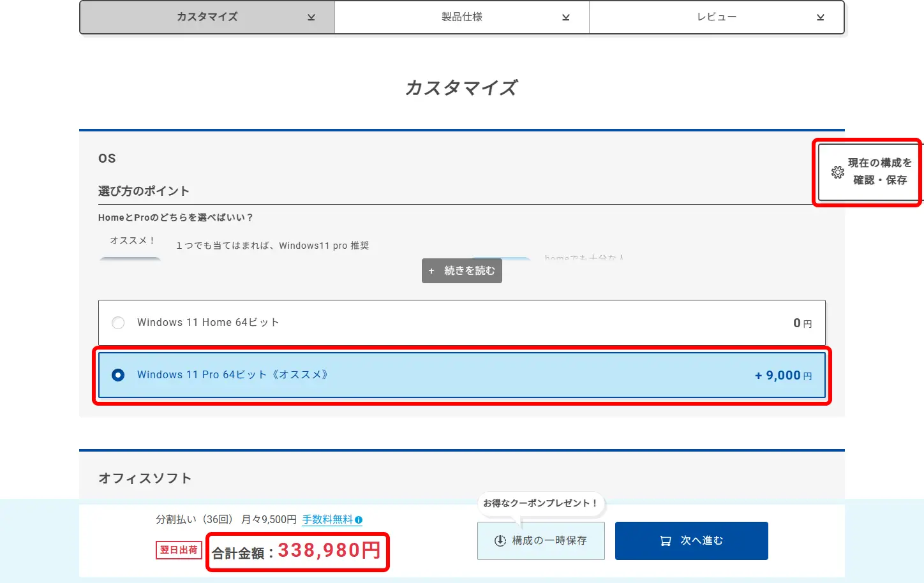Click the 次へ進む button
This screenshot has width=924, height=583.
click(x=691, y=540)
